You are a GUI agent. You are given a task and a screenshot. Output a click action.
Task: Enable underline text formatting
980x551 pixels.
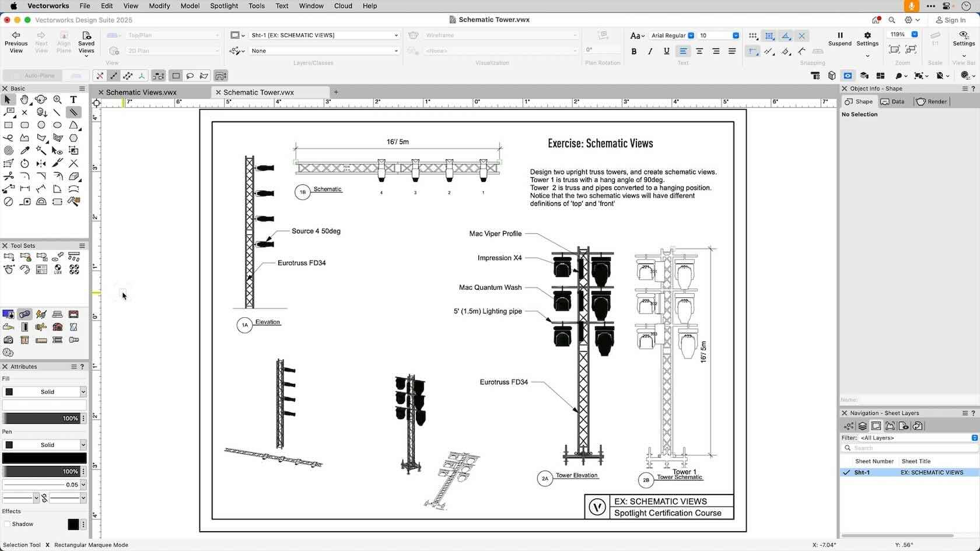pyautogui.click(x=666, y=51)
